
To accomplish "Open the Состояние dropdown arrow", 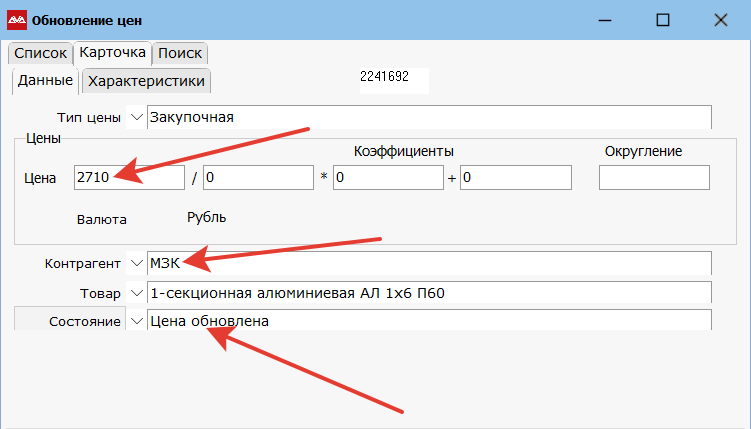I will click(x=137, y=321).
